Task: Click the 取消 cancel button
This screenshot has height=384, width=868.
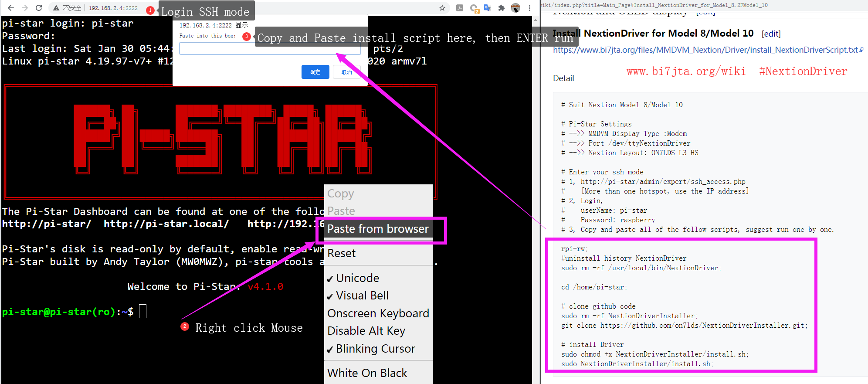Action: [346, 72]
